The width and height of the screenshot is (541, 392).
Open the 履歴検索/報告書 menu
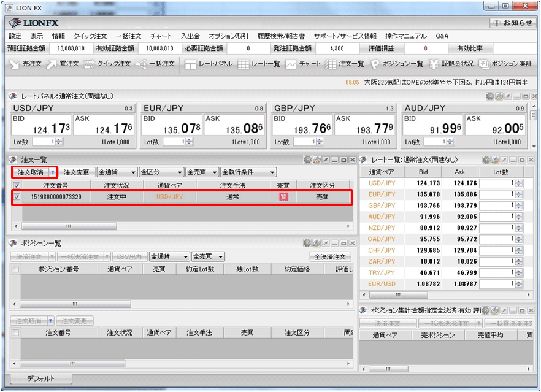pyautogui.click(x=281, y=36)
